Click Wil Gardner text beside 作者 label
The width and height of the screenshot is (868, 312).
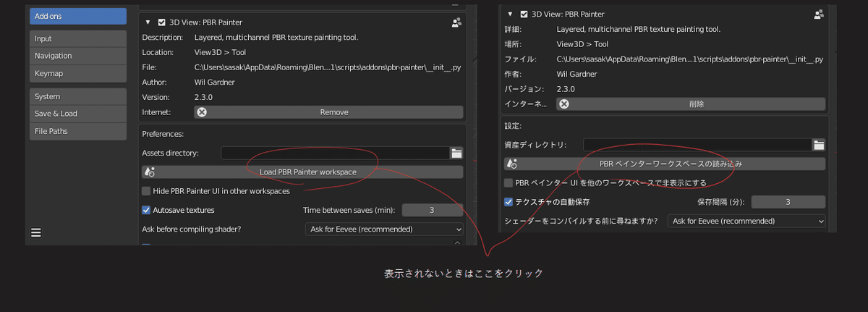[576, 74]
